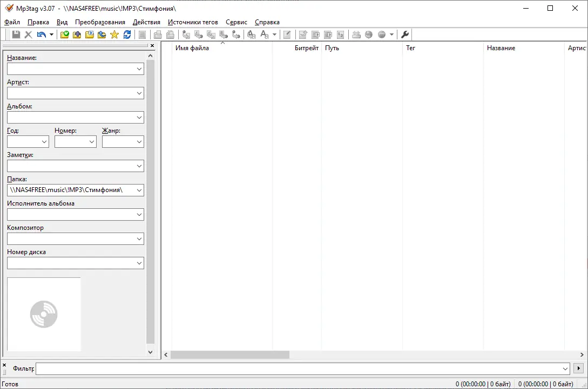The height and width of the screenshot is (389, 588).
Task: Click the Готов status bar text
Action: [x=10, y=384]
